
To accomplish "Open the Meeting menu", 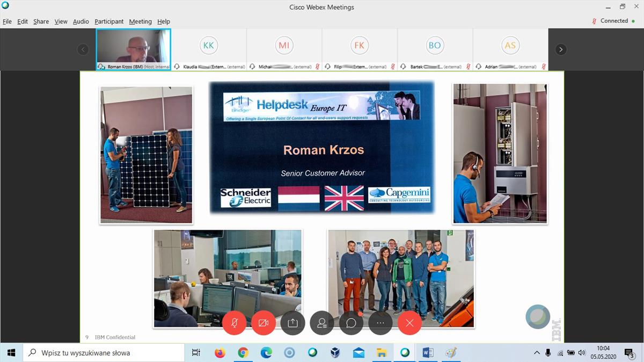I will click(140, 21).
